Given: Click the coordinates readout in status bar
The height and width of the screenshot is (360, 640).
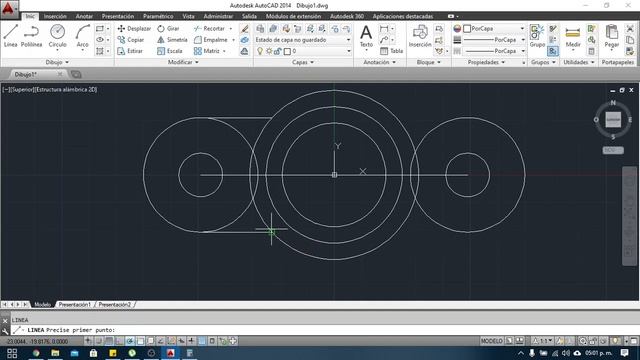Looking at the screenshot, I should click(38, 341).
